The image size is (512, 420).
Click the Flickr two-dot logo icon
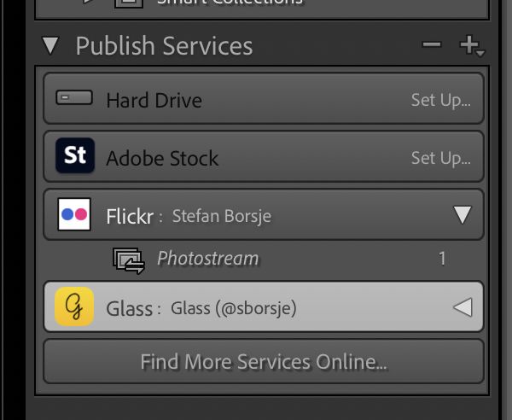[74, 214]
